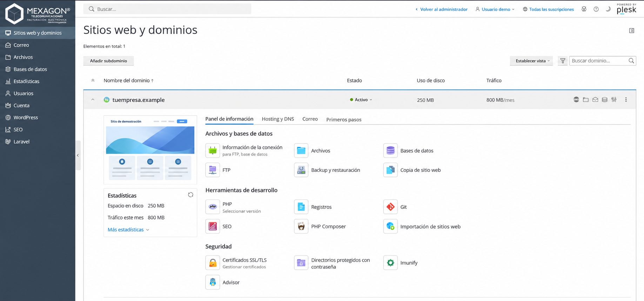Collapse all domains with header double chevron
644x301 pixels.
pos(93,80)
